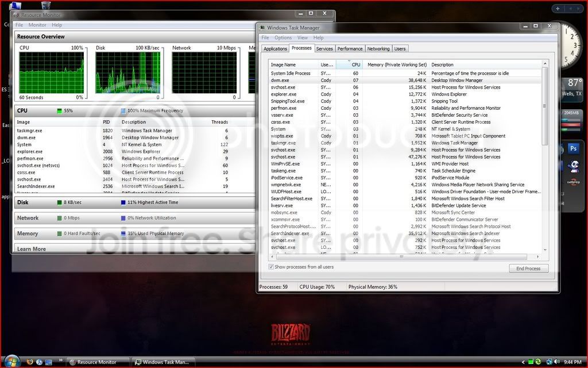Click the Disk activity graph
This screenshot has width=588, height=368.
point(128,72)
